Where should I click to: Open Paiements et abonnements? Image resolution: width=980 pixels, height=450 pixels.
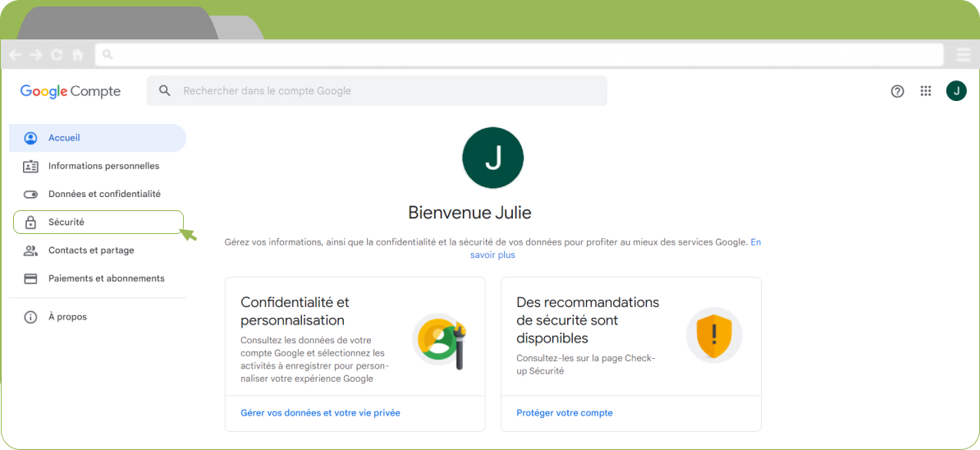click(x=98, y=278)
